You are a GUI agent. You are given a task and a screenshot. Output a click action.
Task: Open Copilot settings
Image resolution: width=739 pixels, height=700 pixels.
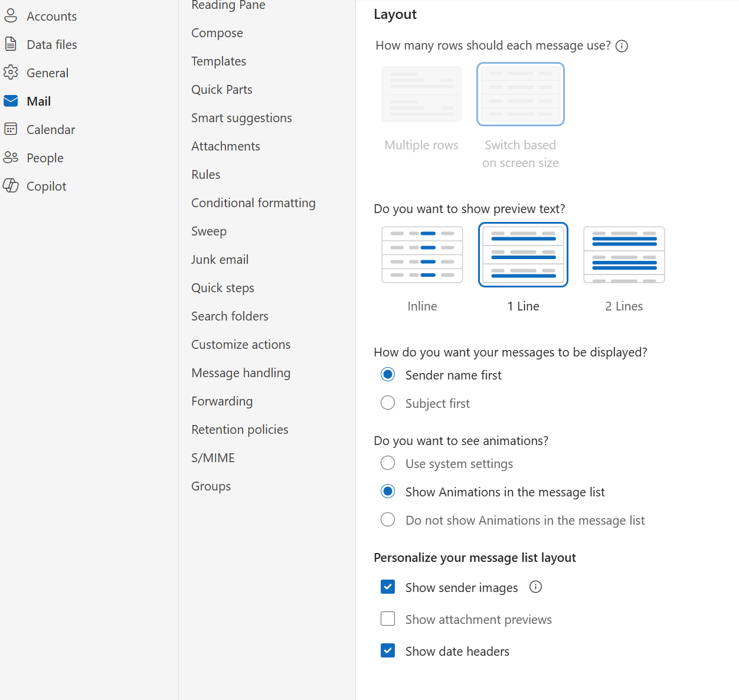pyautogui.click(x=46, y=187)
